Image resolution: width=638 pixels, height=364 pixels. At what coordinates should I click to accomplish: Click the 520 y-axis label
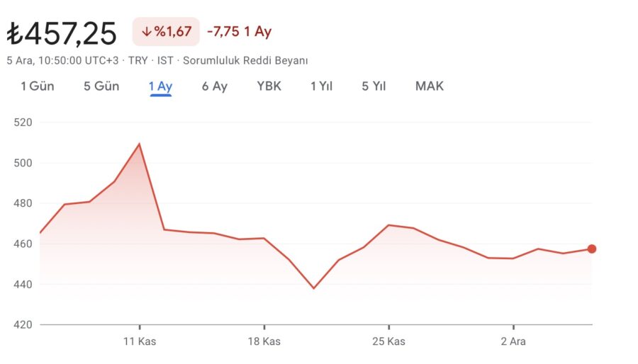(x=23, y=123)
